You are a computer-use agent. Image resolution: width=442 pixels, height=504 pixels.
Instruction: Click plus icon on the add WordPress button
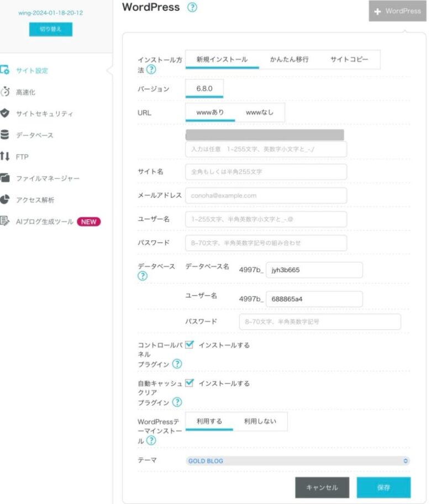(378, 12)
